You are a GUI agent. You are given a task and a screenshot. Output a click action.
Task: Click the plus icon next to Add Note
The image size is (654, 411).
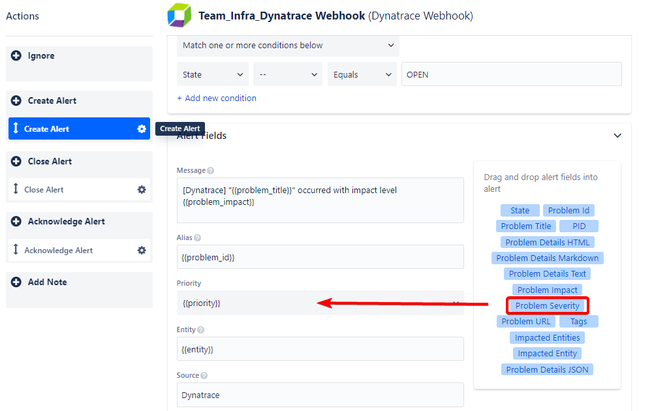pos(16,282)
